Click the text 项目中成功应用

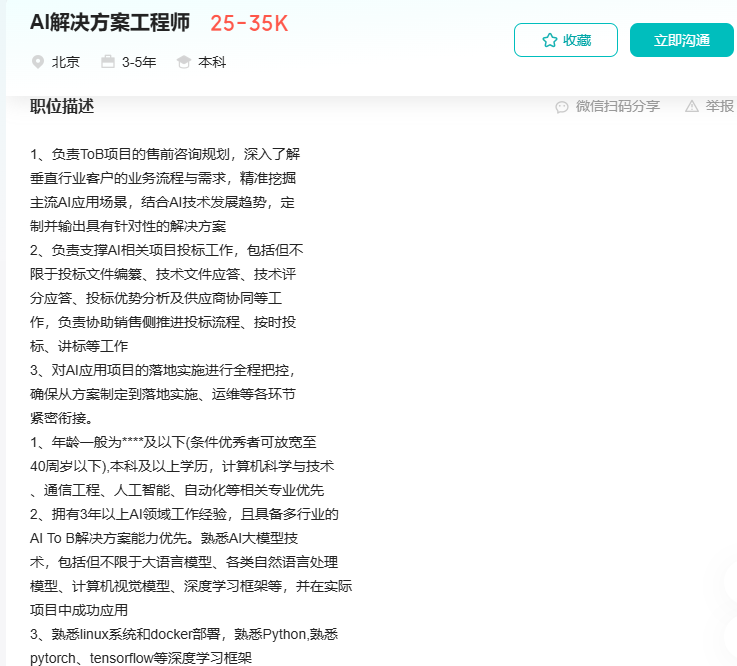[x=79, y=610]
